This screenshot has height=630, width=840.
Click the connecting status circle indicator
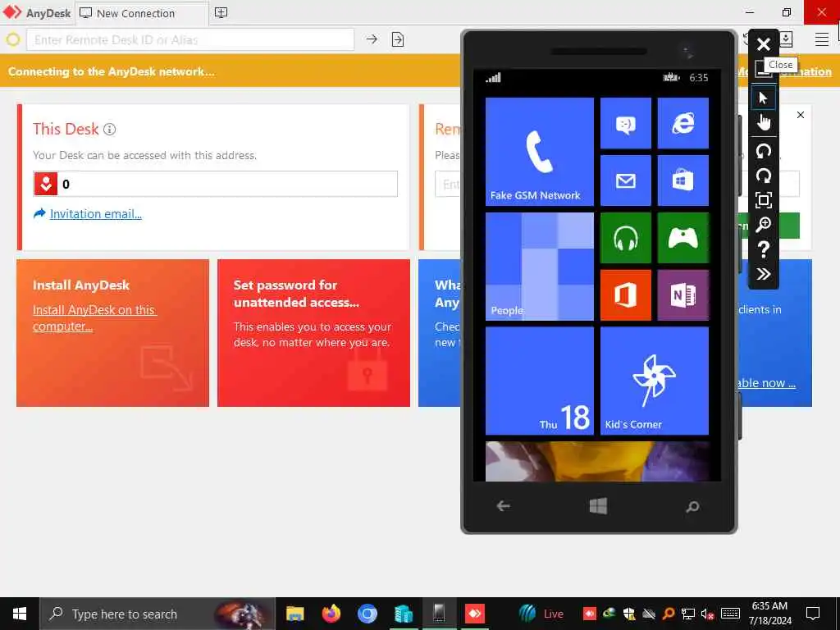13,39
